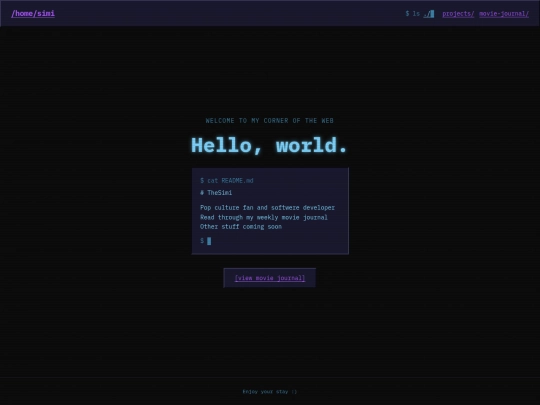Click the 'Hello, world.' heading
The width and height of the screenshot is (540, 405).
[269, 145]
